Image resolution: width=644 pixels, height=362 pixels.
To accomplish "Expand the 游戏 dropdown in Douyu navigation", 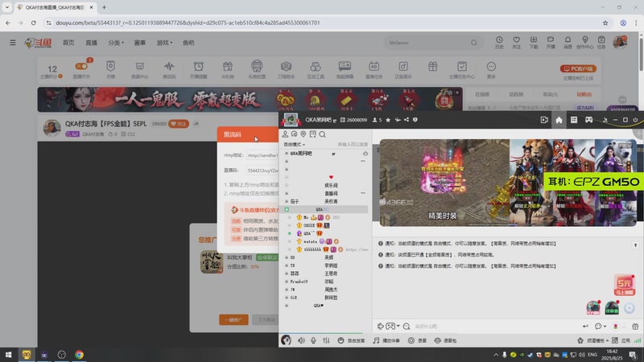I will click(164, 43).
